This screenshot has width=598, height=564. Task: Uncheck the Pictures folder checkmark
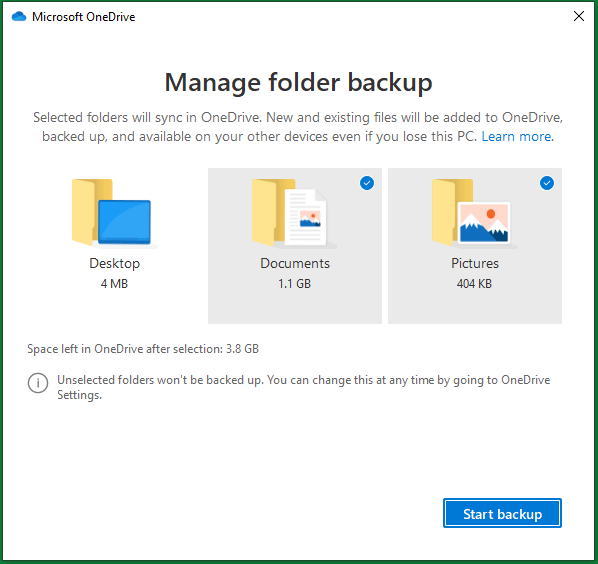pos(547,183)
